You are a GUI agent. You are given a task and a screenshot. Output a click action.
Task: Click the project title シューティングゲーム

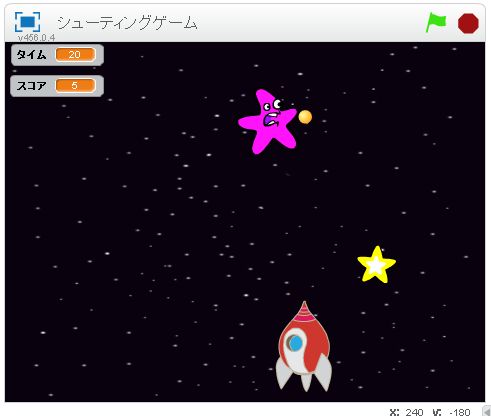(x=127, y=23)
